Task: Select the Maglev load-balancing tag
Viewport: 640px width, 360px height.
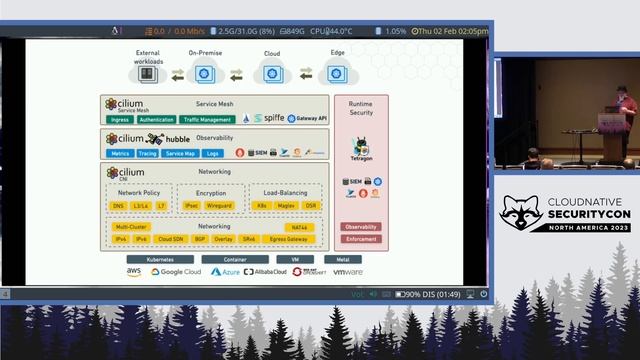Action: (x=286, y=206)
